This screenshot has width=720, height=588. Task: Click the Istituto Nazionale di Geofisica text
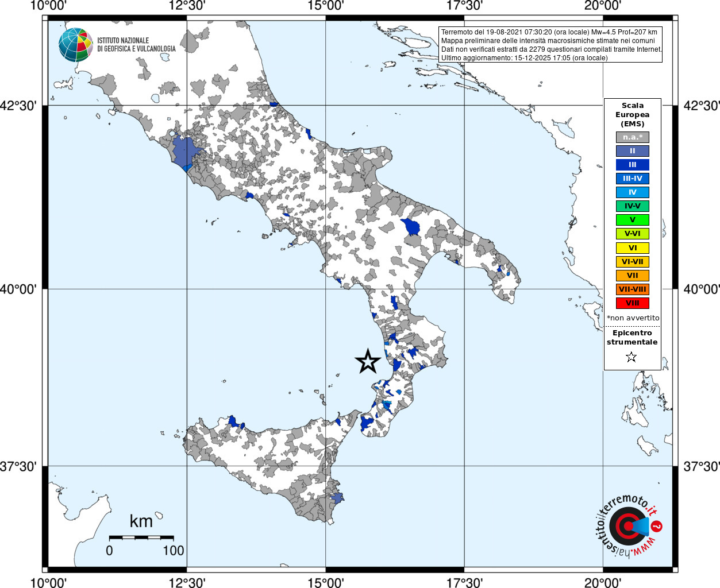point(136,45)
